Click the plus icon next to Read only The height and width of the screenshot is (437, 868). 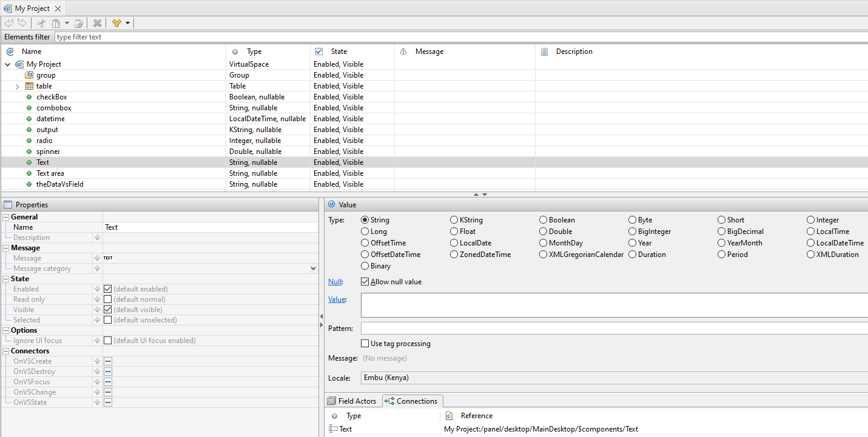[97, 299]
